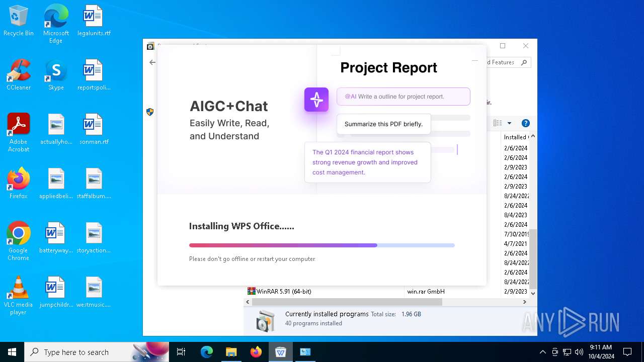644x362 pixels.
Task: Show hidden tray icons chevron
Action: (x=542, y=352)
